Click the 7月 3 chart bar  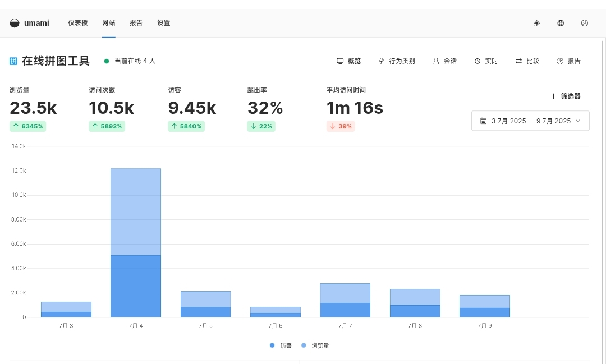[66, 310]
